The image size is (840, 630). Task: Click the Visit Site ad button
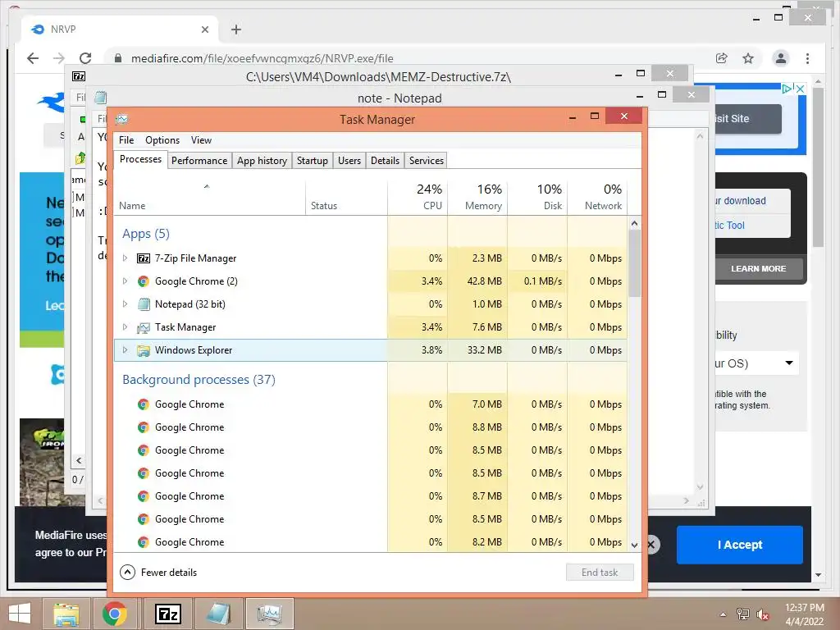click(x=748, y=119)
